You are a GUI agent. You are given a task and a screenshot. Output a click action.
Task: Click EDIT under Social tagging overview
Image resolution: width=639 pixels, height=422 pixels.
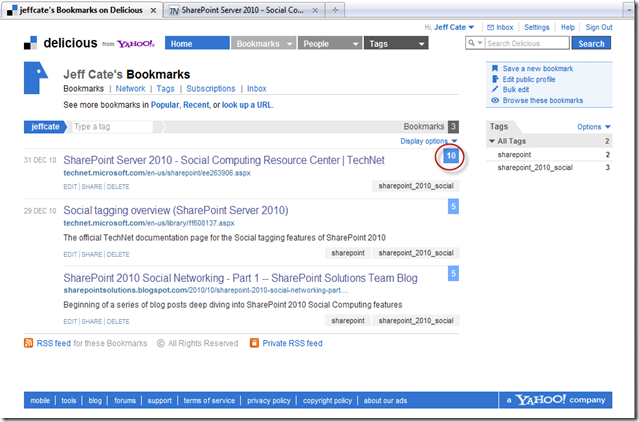coord(70,255)
